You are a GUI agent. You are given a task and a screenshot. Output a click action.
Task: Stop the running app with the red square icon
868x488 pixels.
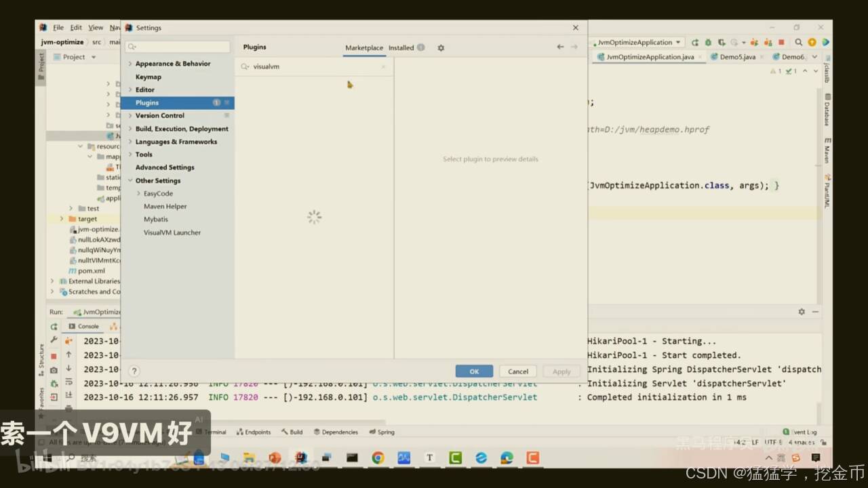tap(781, 42)
